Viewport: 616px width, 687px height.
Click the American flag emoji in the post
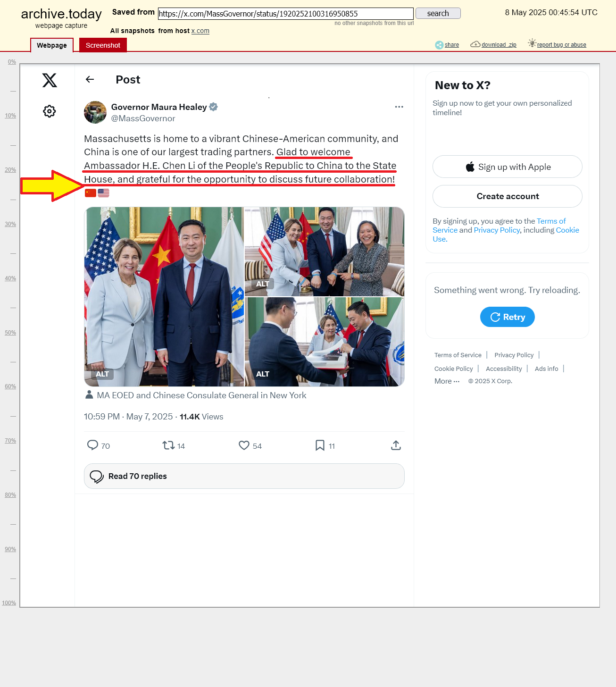[x=103, y=193]
